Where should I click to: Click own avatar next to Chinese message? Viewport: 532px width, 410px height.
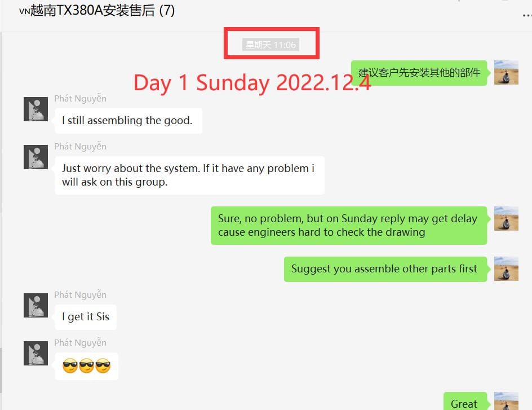point(506,72)
